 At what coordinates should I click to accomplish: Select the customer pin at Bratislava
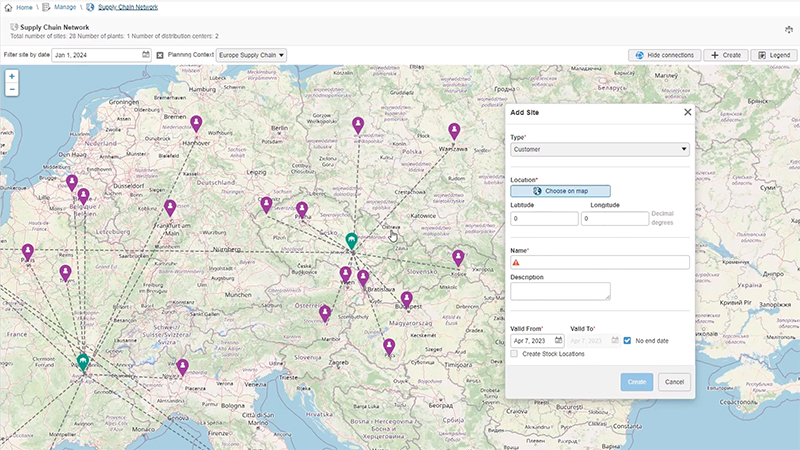point(363,279)
